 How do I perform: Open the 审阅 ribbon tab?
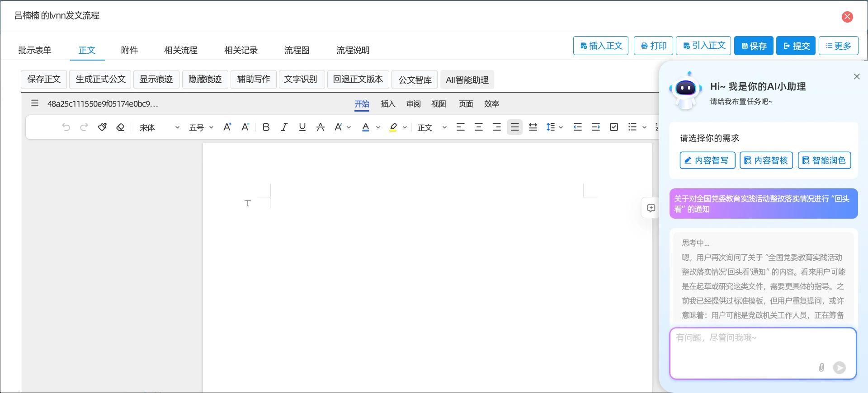coord(413,104)
